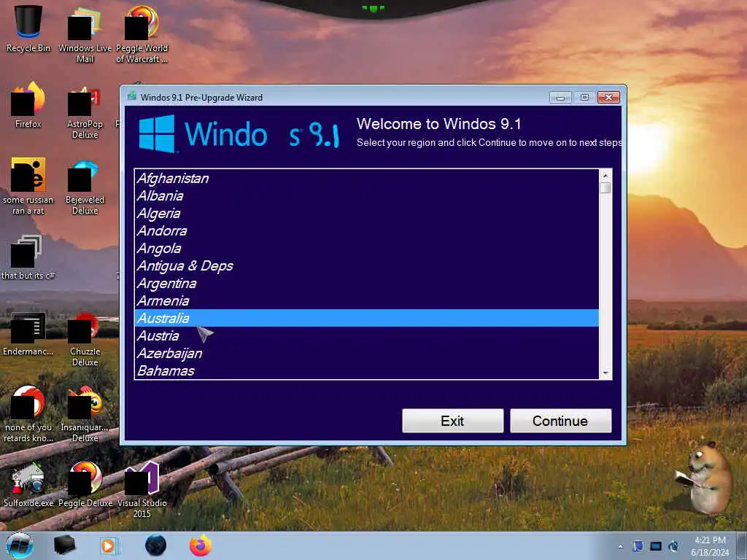Open the Endermanc... desktop icon

28,333
